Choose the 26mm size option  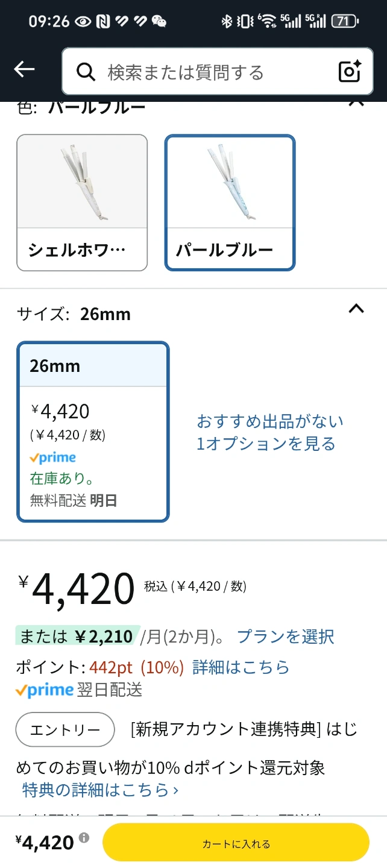coord(93,432)
